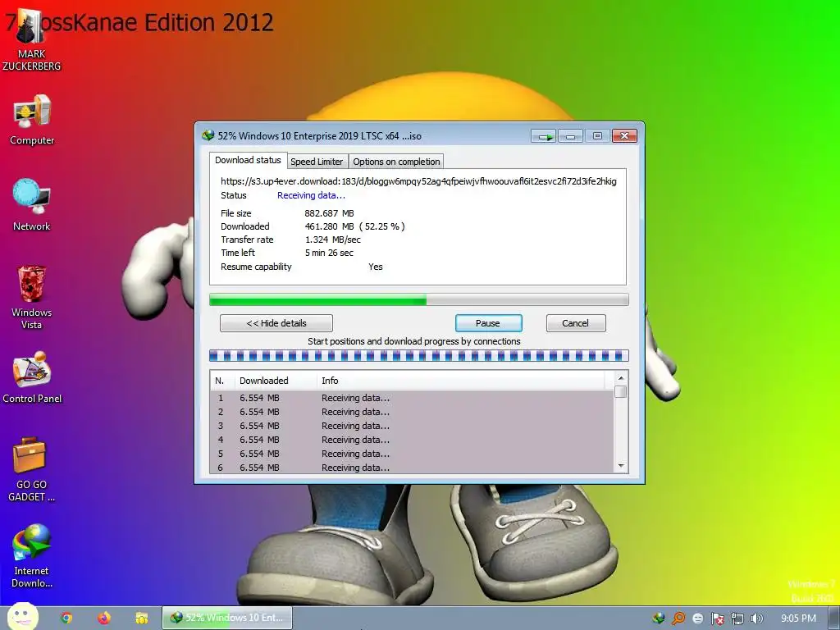
Task: Click the 52% Windows 10 taskbar button
Action: [227, 618]
